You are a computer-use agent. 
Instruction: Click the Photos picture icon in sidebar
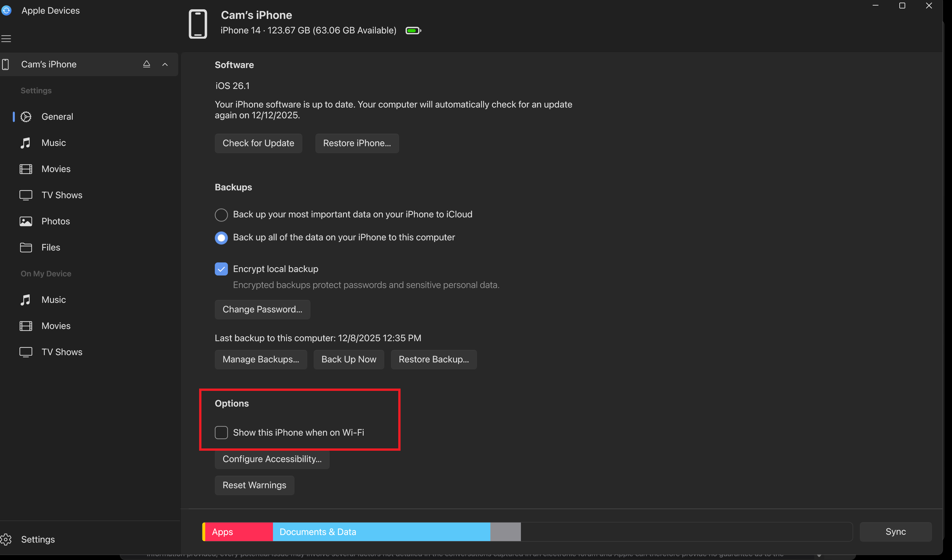(26, 221)
